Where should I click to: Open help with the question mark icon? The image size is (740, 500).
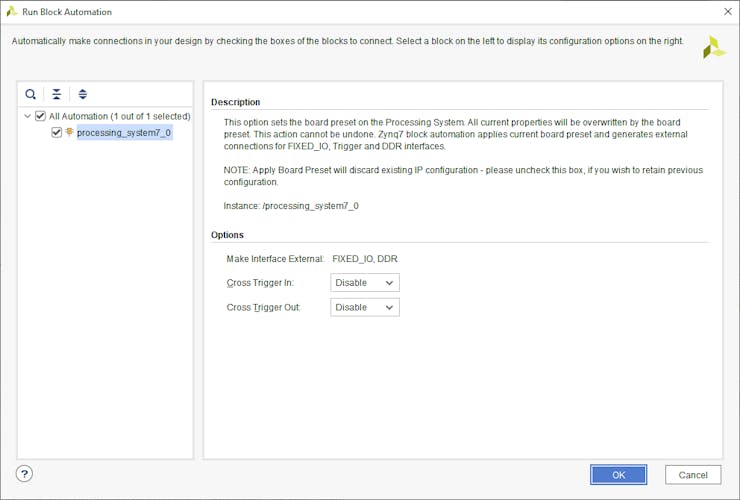coord(25,474)
